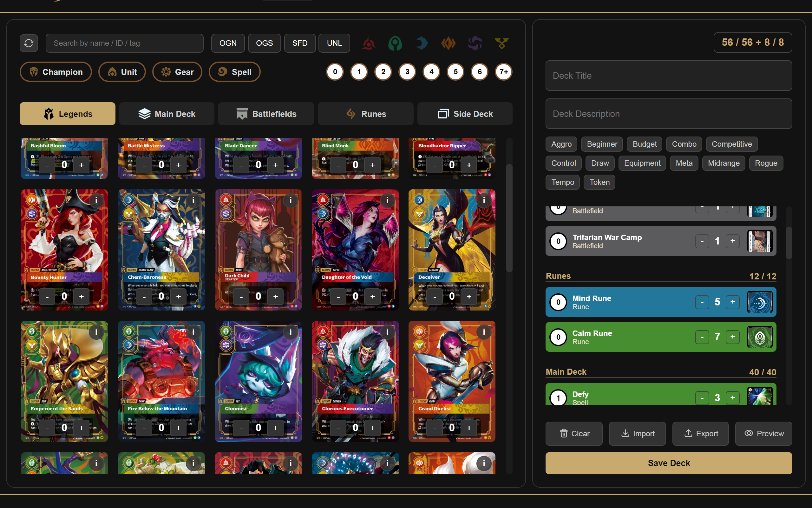This screenshot has height=508, width=812.
Task: Click the Trifarian War Camp thumbnail
Action: point(760,241)
